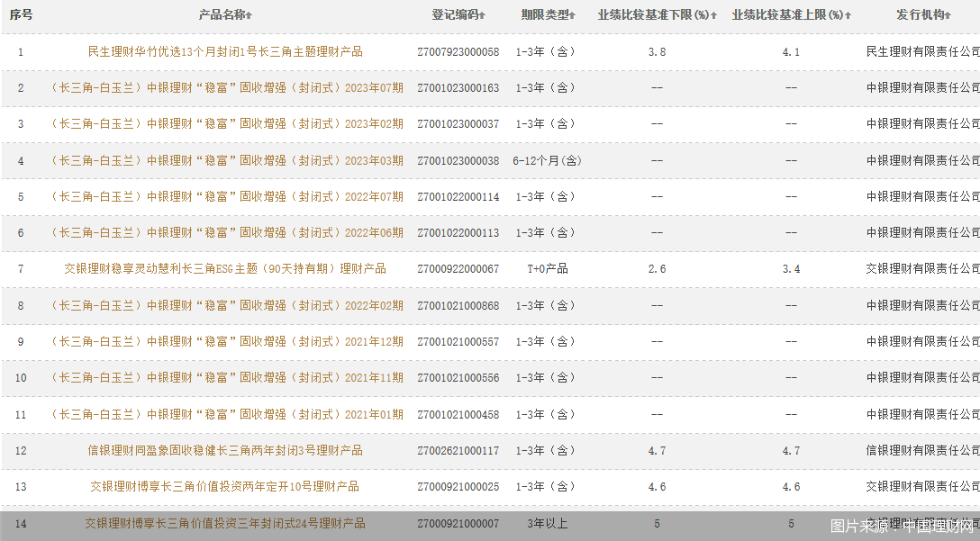This screenshot has width=980, height=541.
Task: Open 中银理财稳富固收增强 2022年06期 link
Action: (x=225, y=232)
